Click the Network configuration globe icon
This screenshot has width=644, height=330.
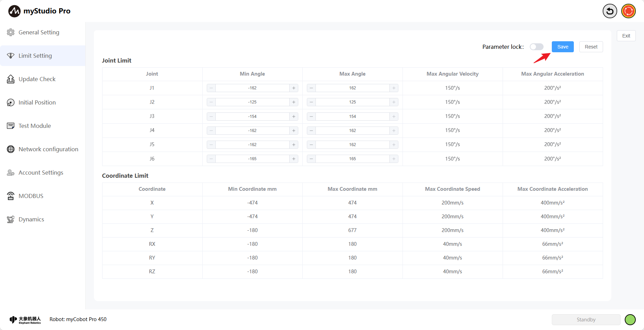11,149
